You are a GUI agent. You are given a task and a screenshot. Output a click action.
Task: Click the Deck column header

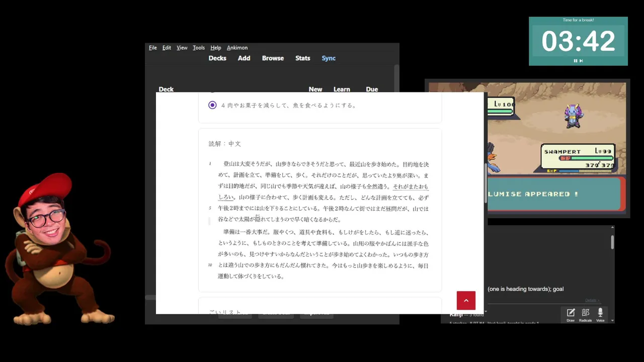point(166,89)
